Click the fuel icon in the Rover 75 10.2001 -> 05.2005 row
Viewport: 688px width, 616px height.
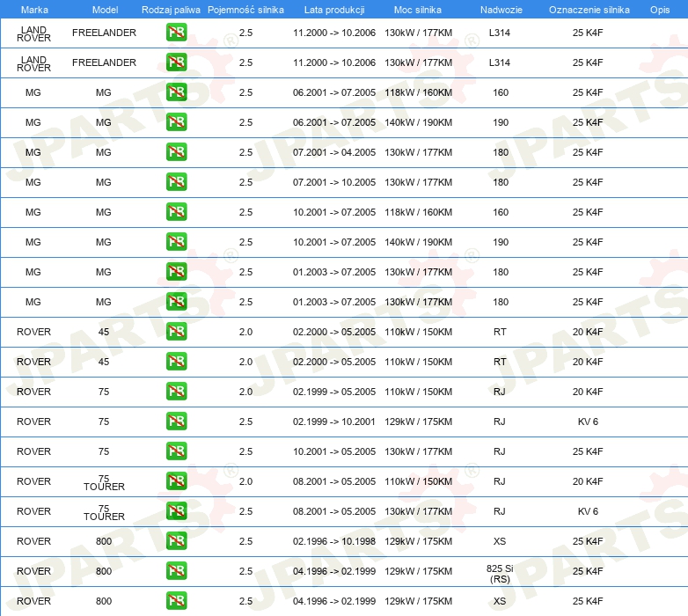[176, 451]
